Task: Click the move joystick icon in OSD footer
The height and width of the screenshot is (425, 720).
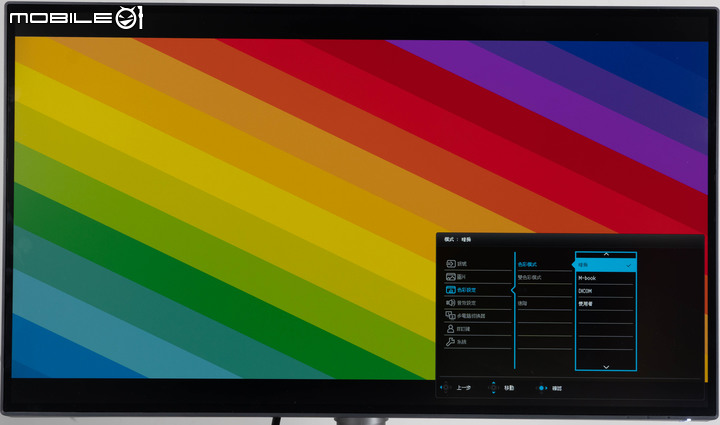Action: tap(493, 388)
